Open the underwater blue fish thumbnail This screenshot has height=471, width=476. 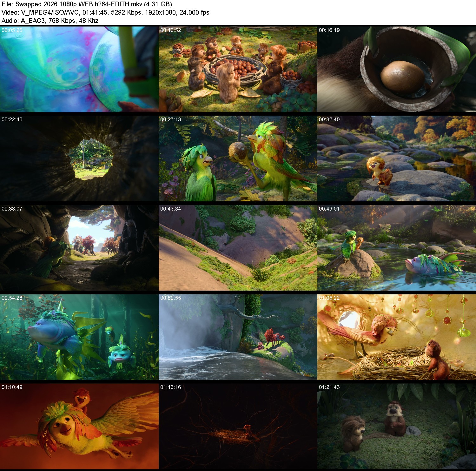tap(79, 337)
